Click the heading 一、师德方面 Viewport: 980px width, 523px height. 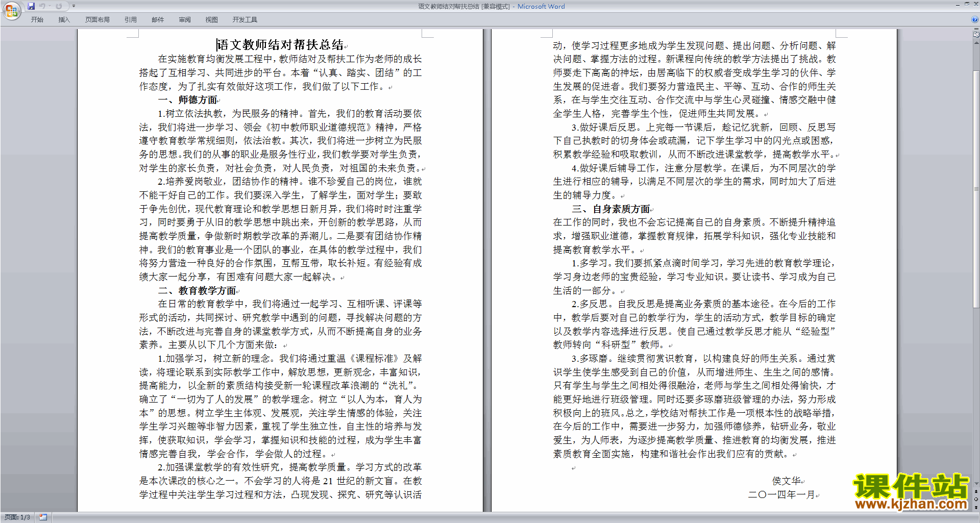[188, 100]
